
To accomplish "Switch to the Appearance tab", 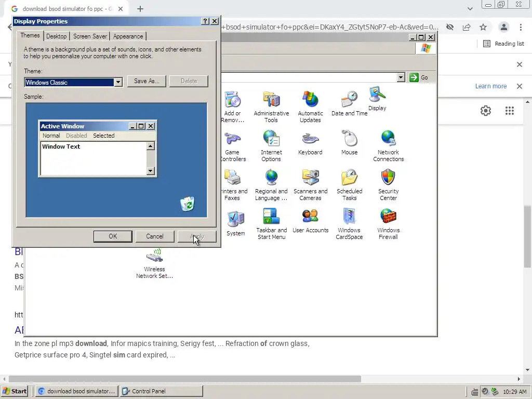I will click(x=128, y=36).
